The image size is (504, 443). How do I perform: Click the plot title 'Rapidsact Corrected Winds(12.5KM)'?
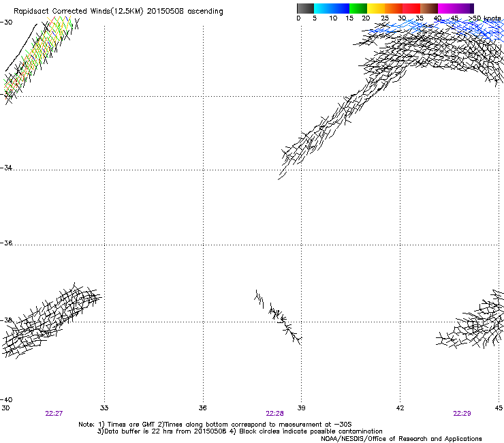[x=78, y=12]
